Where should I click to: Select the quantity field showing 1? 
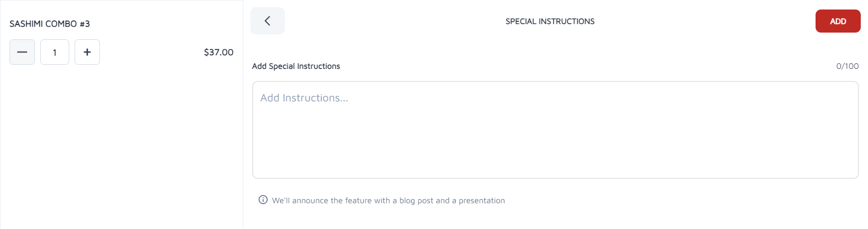55,52
